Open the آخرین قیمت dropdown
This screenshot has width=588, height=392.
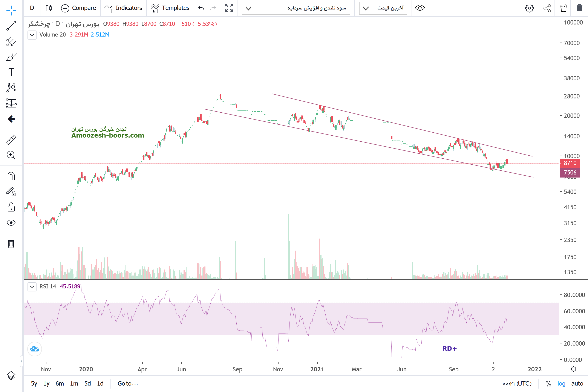[383, 8]
